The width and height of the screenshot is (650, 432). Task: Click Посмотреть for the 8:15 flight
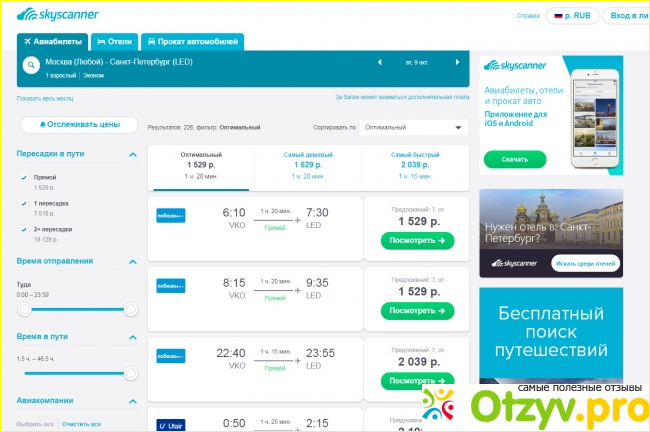click(x=418, y=310)
